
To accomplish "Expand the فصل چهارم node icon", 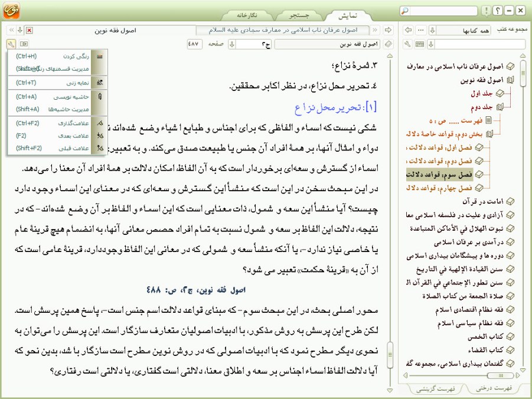I will coord(479,187).
